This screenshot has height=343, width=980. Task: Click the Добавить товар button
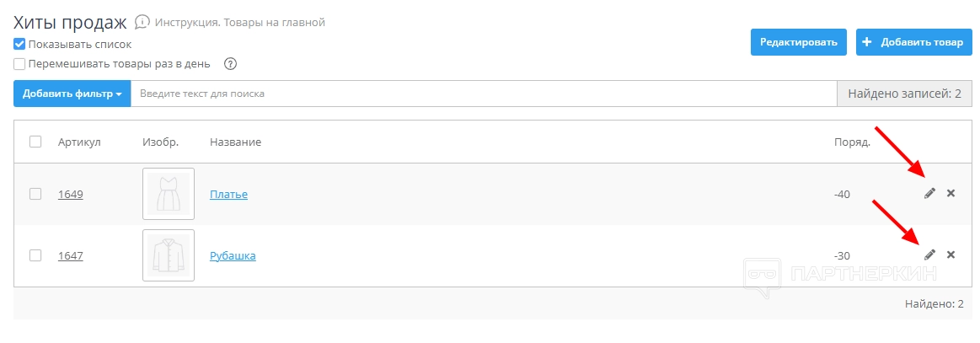tap(914, 42)
